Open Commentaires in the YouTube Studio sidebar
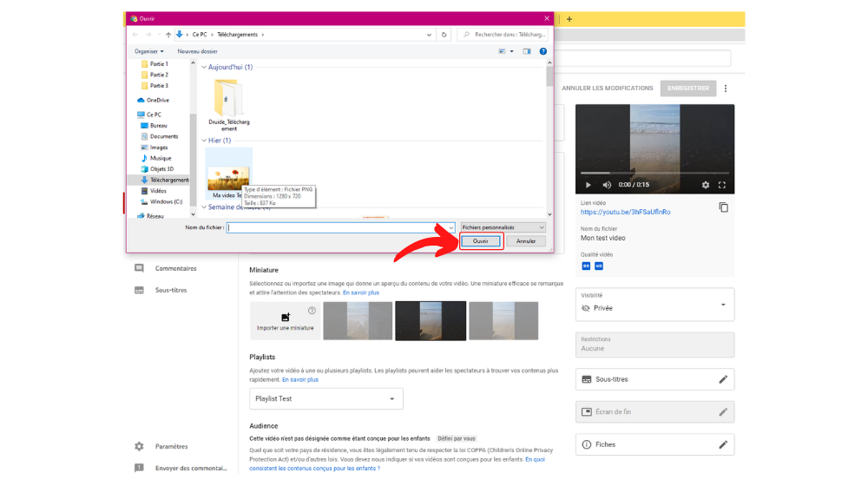 pyautogui.click(x=166, y=268)
